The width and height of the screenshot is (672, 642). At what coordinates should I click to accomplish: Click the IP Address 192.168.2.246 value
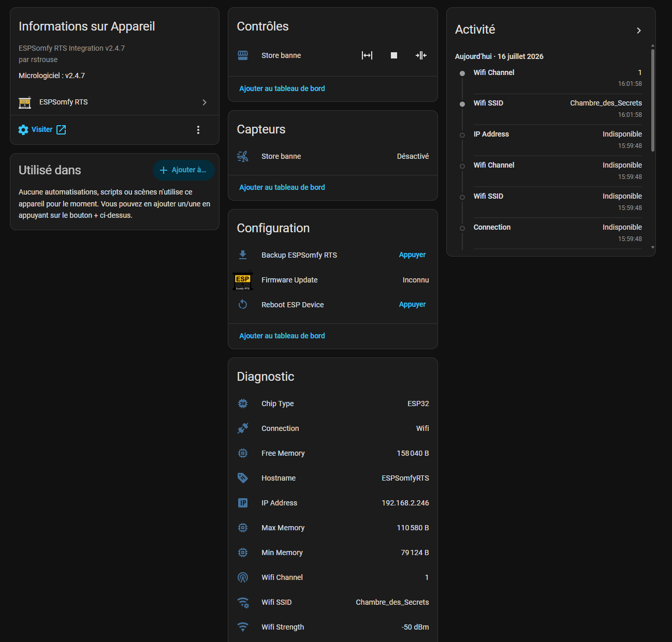(x=405, y=503)
